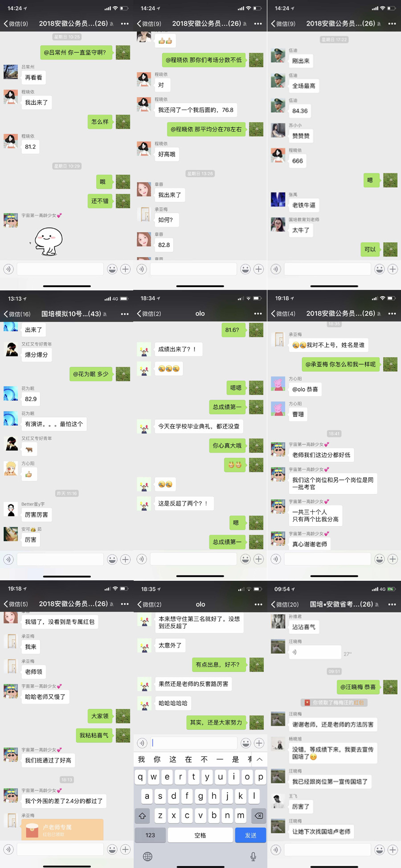Tap the g key on keyboard

pos(200,796)
